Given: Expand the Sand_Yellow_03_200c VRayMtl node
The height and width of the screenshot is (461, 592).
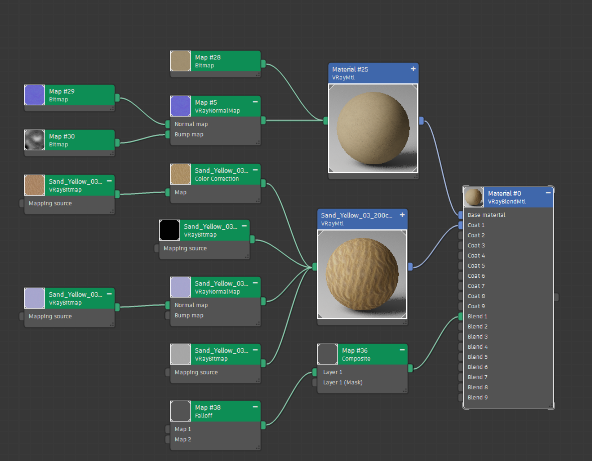Looking at the screenshot, I should click(x=402, y=214).
